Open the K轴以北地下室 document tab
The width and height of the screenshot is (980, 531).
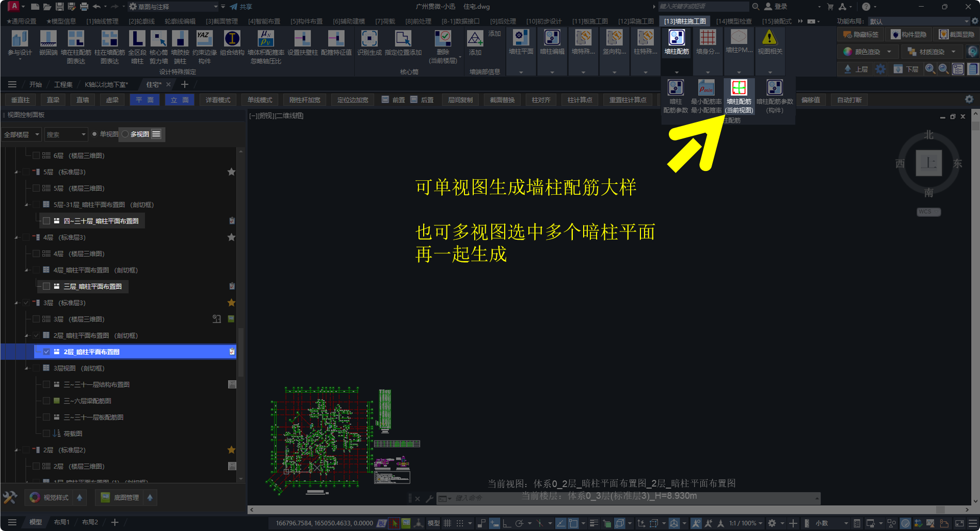(x=106, y=84)
